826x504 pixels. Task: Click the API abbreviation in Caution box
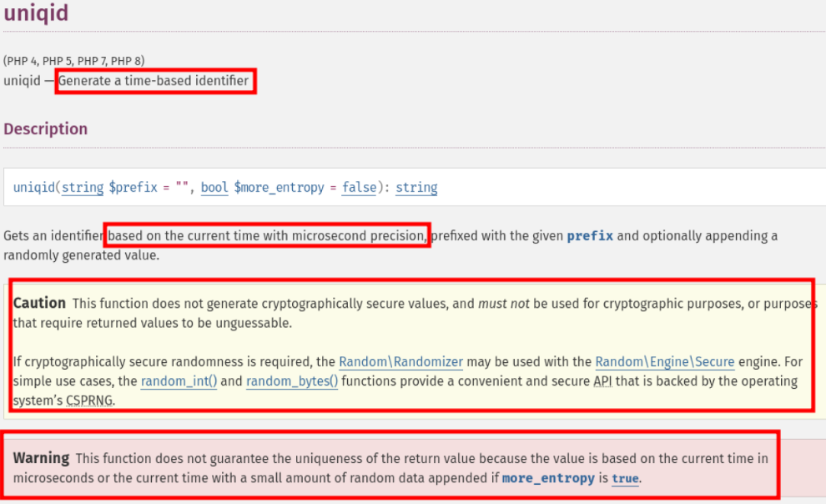(602, 381)
